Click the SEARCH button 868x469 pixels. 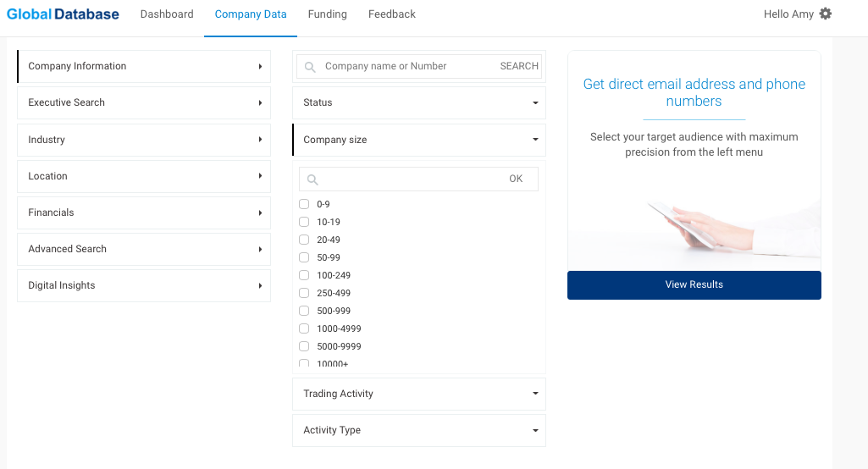(519, 66)
